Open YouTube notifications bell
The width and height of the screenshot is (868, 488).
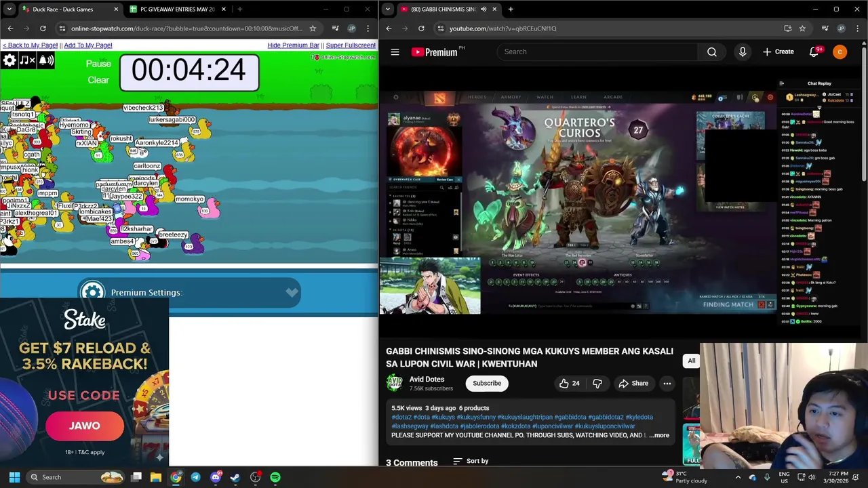814,52
